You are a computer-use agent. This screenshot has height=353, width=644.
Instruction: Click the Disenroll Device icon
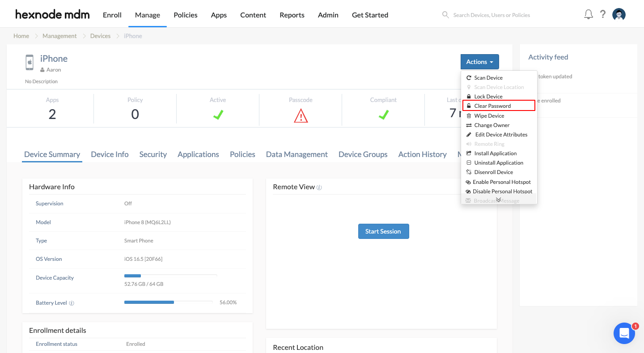click(x=469, y=172)
